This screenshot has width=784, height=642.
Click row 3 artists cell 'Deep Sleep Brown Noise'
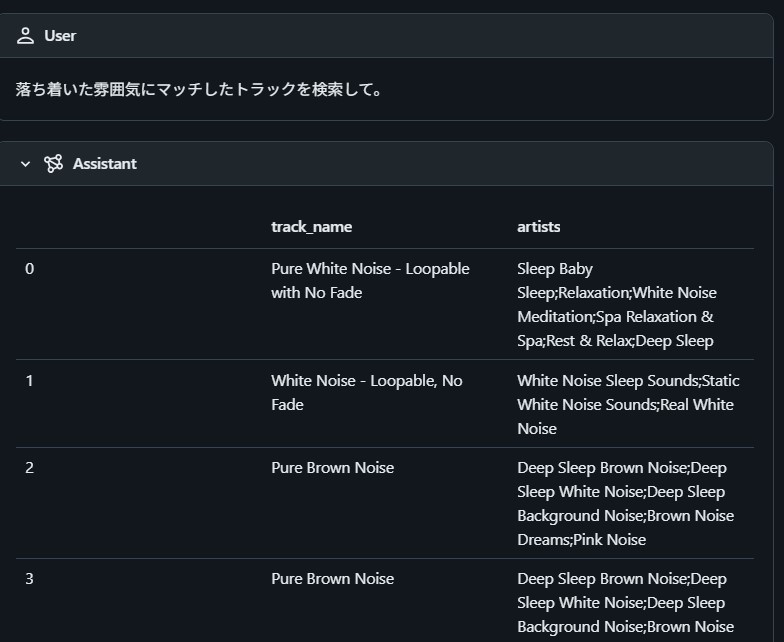coord(626,602)
